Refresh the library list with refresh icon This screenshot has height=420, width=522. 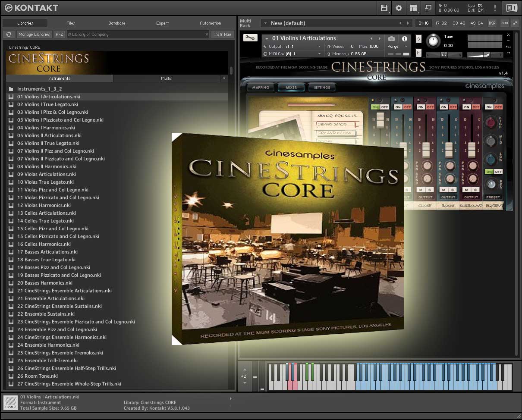8,34
